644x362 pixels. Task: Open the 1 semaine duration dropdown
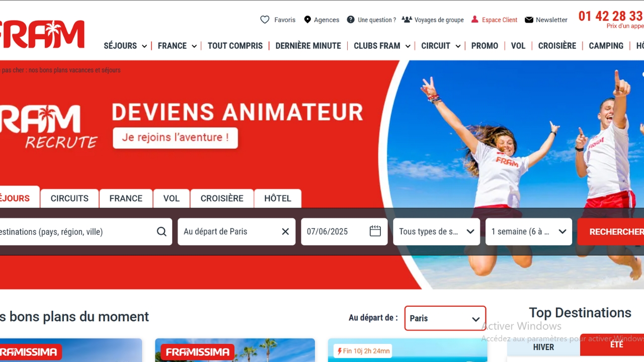(x=529, y=232)
